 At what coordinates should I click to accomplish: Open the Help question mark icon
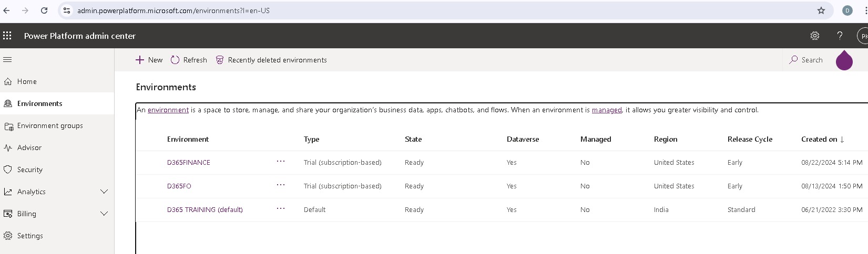[840, 36]
